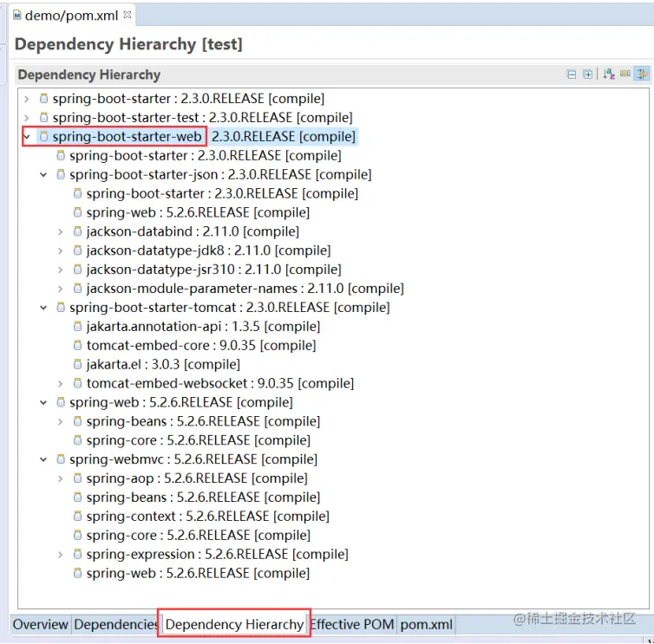Image resolution: width=654 pixels, height=644 pixels.
Task: Expand the jackson-databind node
Action: point(61,231)
